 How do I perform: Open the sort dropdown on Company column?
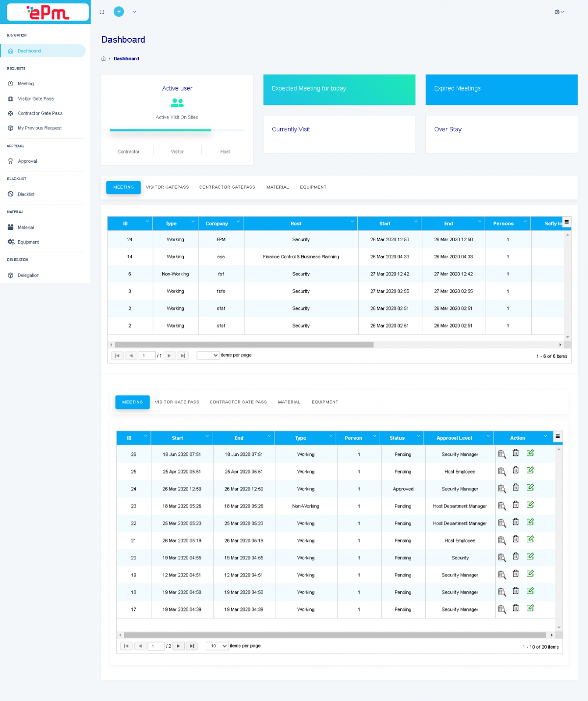[239, 221]
